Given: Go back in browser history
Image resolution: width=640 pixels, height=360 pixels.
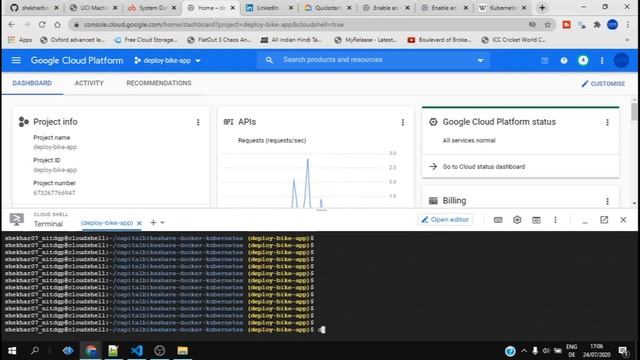Looking at the screenshot, I should coord(11,24).
